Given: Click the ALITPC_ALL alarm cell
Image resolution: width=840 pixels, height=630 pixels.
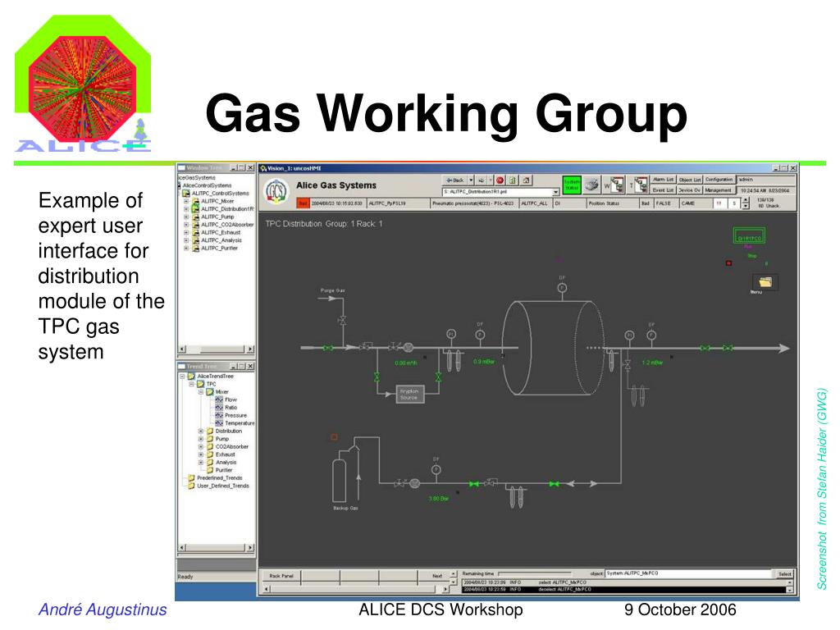Looking at the screenshot, I should pyautogui.click(x=535, y=203).
